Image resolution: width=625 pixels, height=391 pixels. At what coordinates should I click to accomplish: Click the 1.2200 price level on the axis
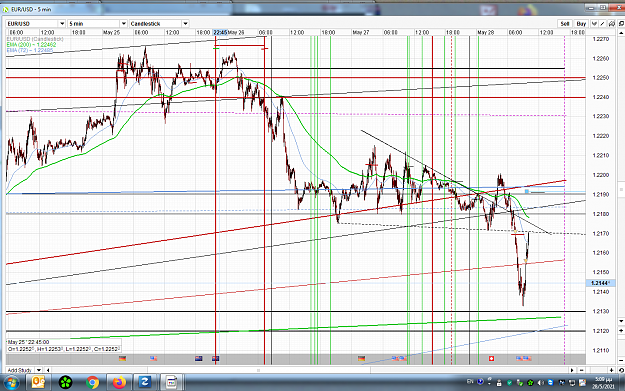(x=601, y=175)
